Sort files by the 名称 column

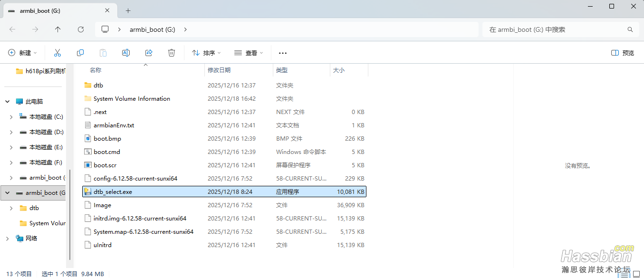point(96,70)
